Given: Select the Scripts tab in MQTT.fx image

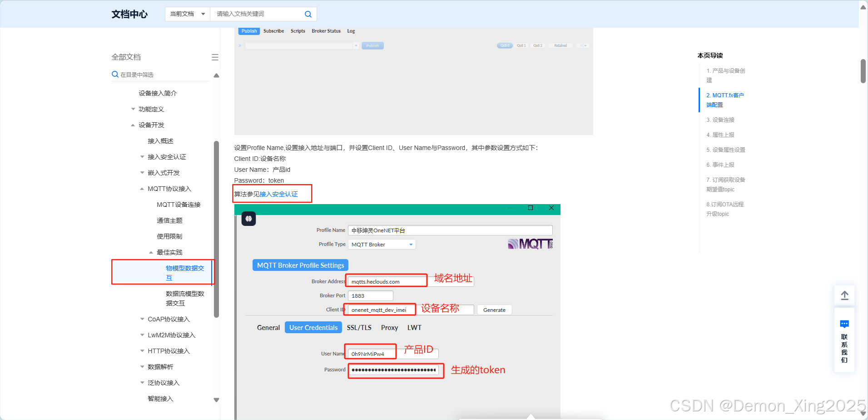Looking at the screenshot, I should click(298, 31).
